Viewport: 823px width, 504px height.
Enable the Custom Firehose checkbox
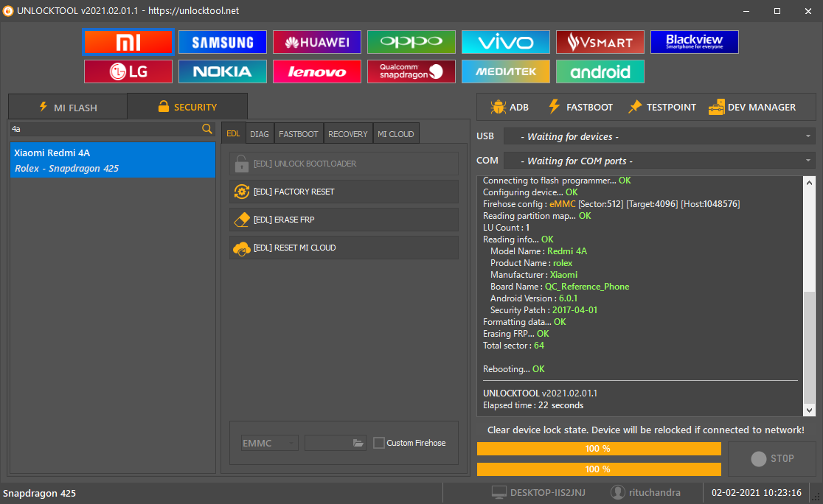point(378,443)
